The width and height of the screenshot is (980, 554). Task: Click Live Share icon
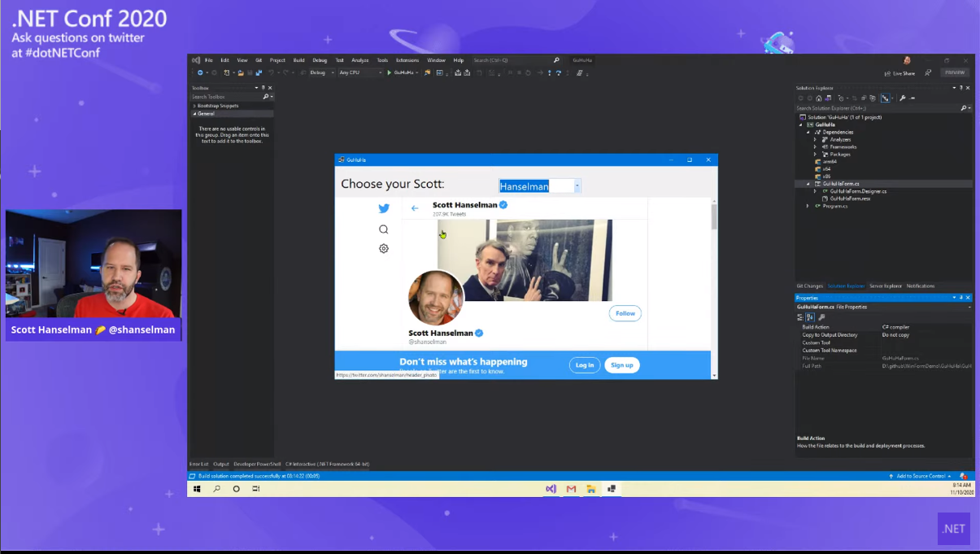(888, 73)
